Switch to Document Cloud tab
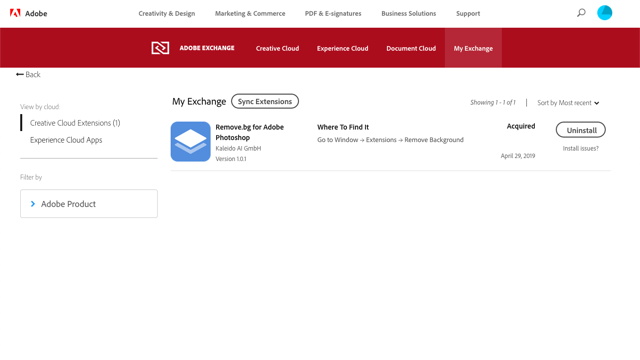 click(411, 48)
